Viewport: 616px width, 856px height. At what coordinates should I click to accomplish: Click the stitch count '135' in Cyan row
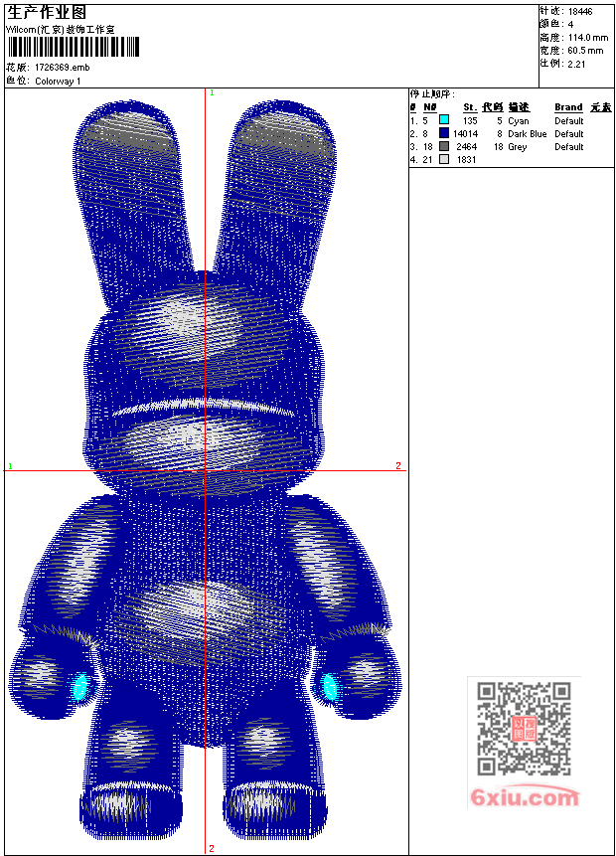coord(470,120)
